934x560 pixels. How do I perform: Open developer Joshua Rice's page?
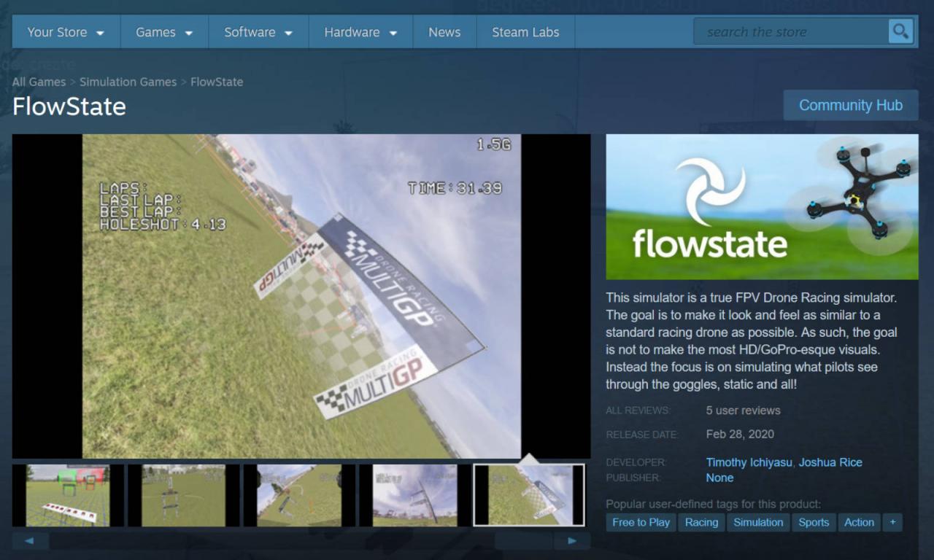(830, 462)
